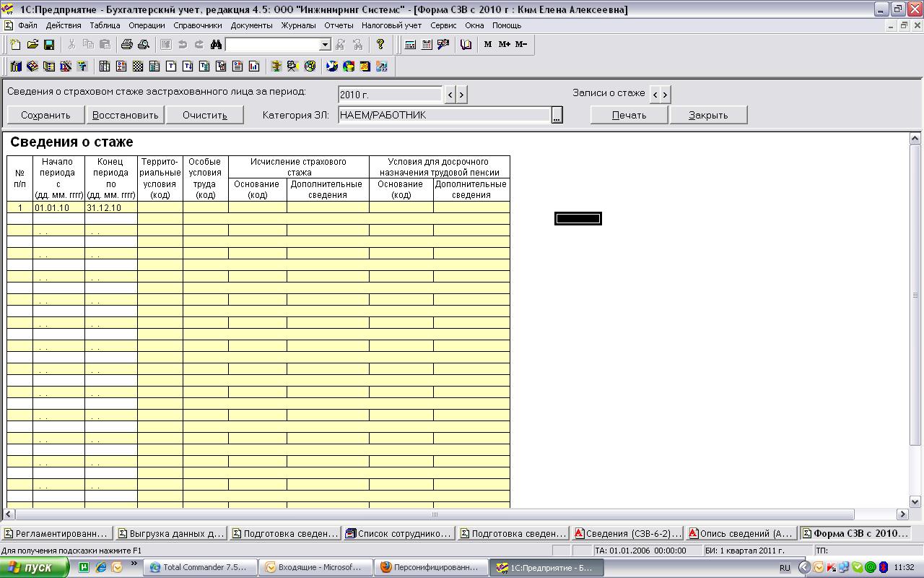Click the Начало периода cell 01.01.10

tap(58, 208)
